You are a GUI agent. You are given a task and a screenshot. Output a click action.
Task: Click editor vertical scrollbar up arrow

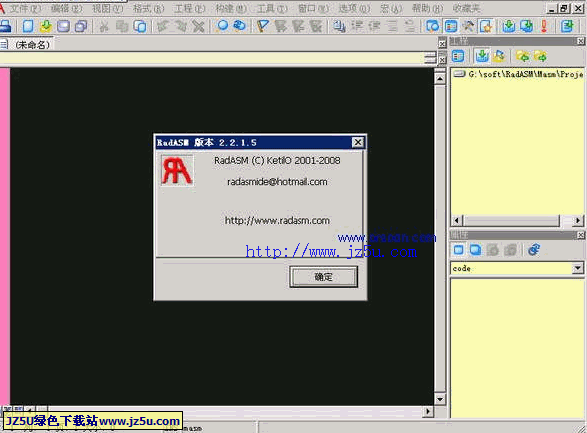tap(440, 79)
